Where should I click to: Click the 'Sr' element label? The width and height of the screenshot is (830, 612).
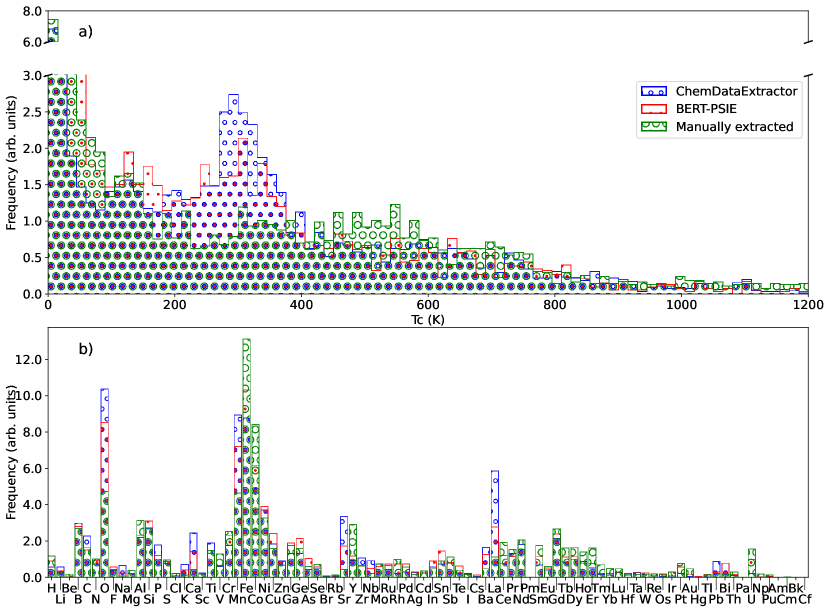pyautogui.click(x=344, y=600)
